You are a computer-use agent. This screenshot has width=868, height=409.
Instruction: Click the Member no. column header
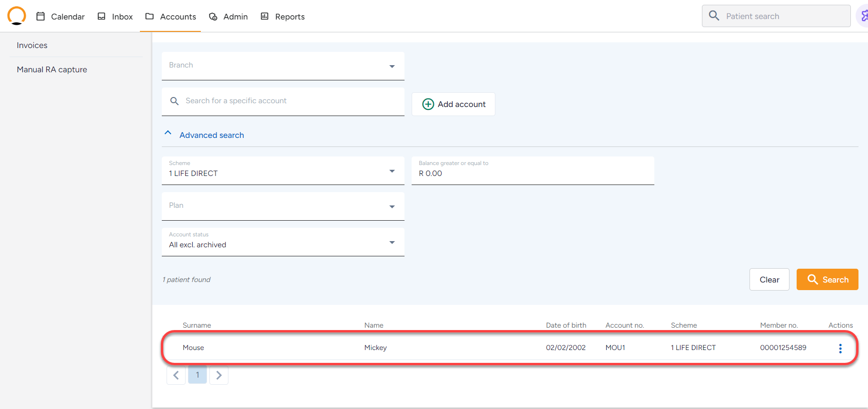click(779, 325)
